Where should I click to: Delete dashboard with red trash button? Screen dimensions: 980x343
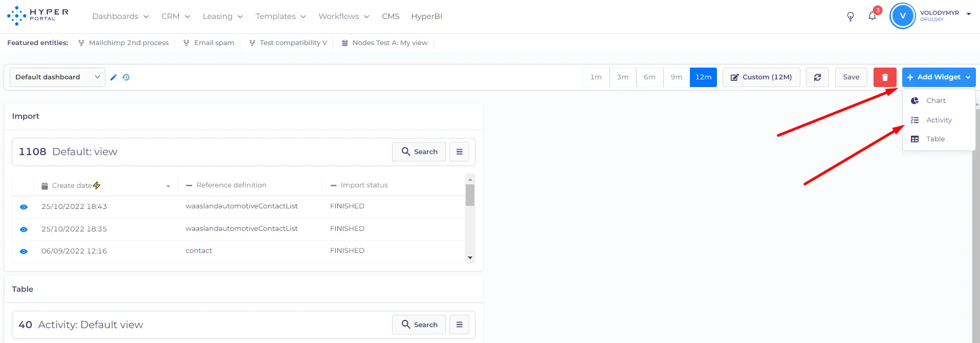coord(885,77)
